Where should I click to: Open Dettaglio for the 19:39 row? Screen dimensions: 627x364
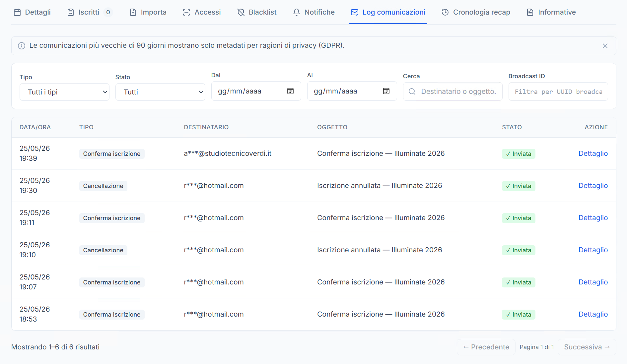click(593, 153)
